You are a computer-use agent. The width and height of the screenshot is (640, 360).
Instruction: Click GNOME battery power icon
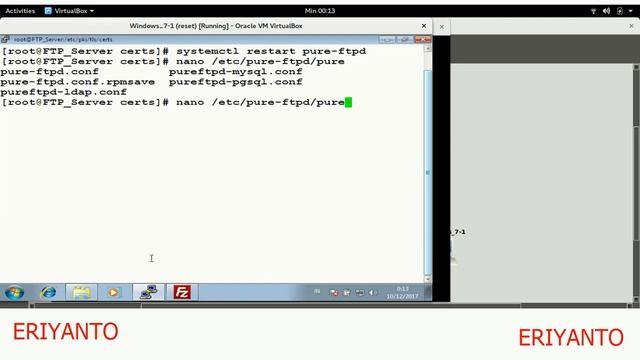(x=620, y=11)
